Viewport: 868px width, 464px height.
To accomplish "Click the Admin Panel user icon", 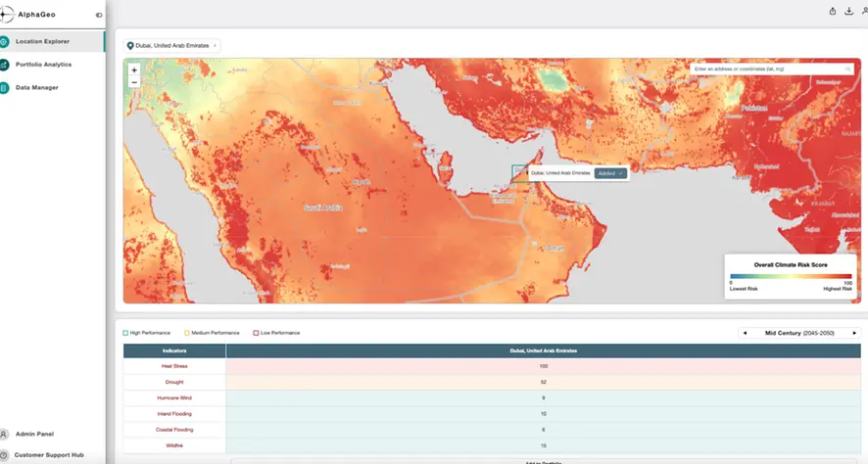I will pos(4,434).
